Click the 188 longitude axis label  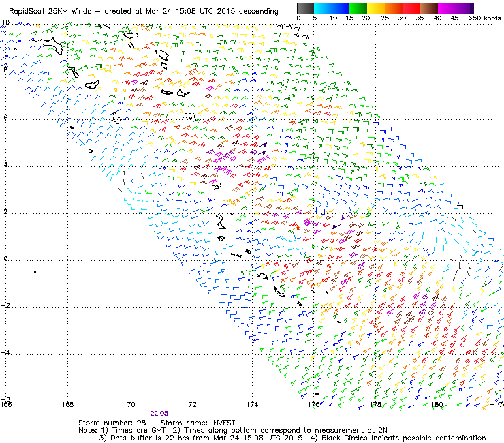[67, 404]
